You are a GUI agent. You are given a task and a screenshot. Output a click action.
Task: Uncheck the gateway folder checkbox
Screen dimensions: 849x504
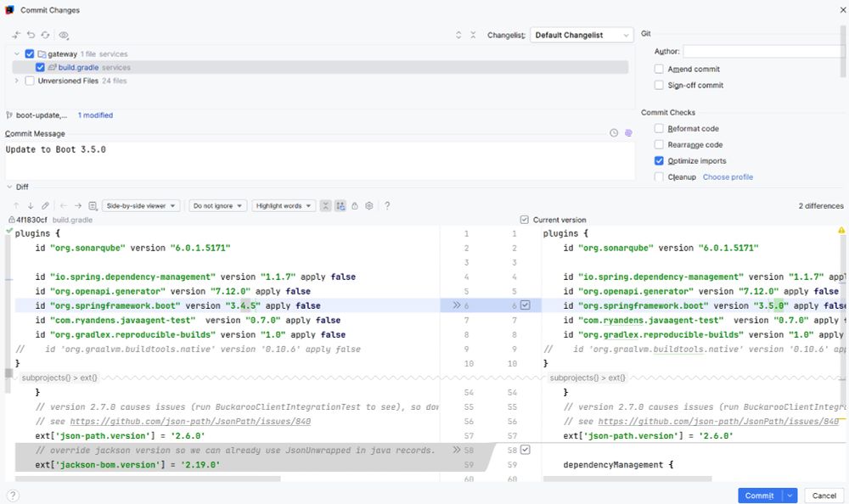click(30, 53)
